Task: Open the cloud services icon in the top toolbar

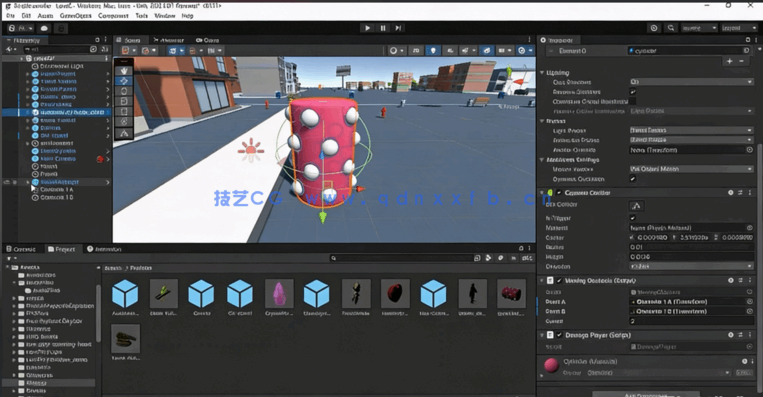Action: [44, 28]
